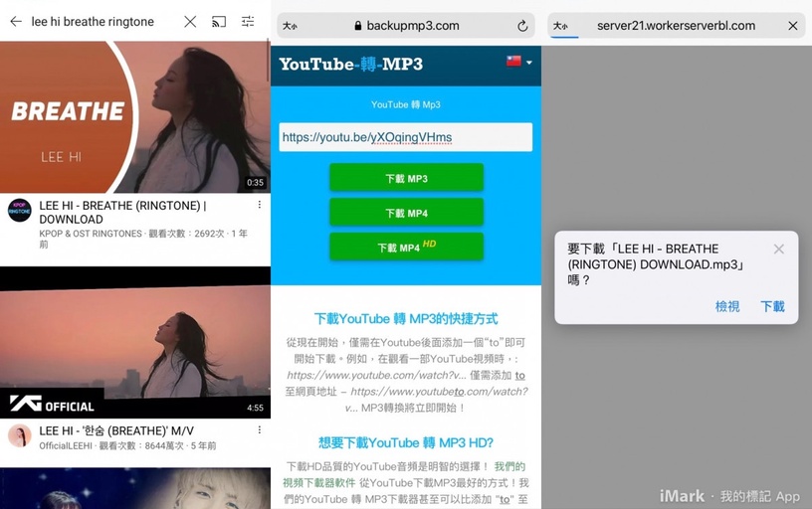Tap the YouTube search query field
The image size is (812, 509).
(x=93, y=21)
